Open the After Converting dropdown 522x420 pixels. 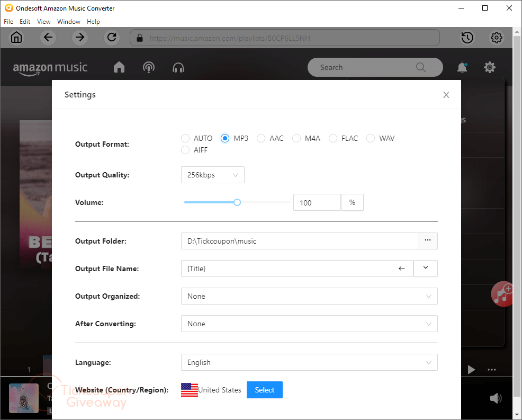click(x=309, y=324)
